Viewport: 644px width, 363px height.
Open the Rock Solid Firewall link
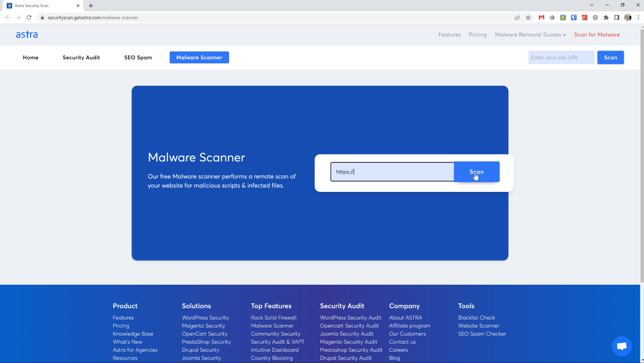pyautogui.click(x=274, y=318)
